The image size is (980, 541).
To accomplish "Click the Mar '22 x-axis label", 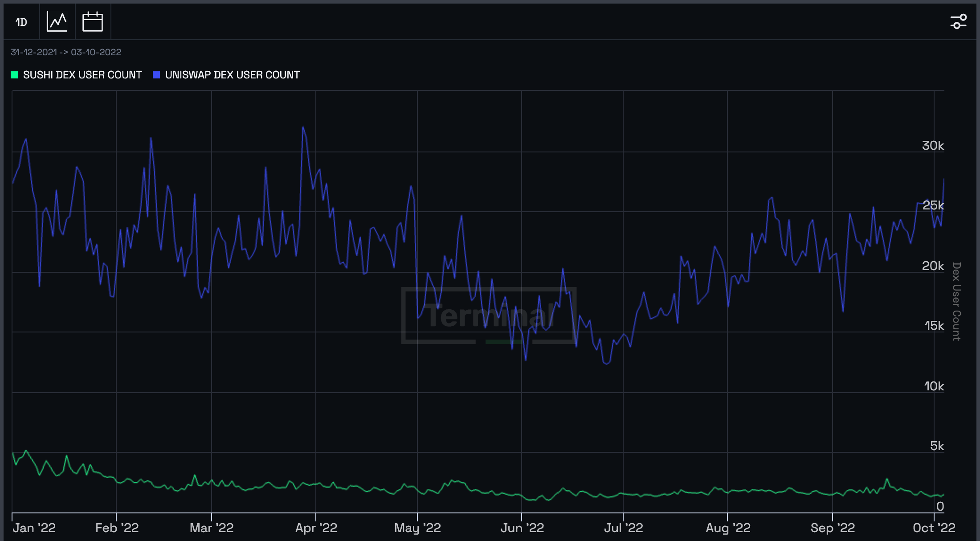I will coord(212,528).
